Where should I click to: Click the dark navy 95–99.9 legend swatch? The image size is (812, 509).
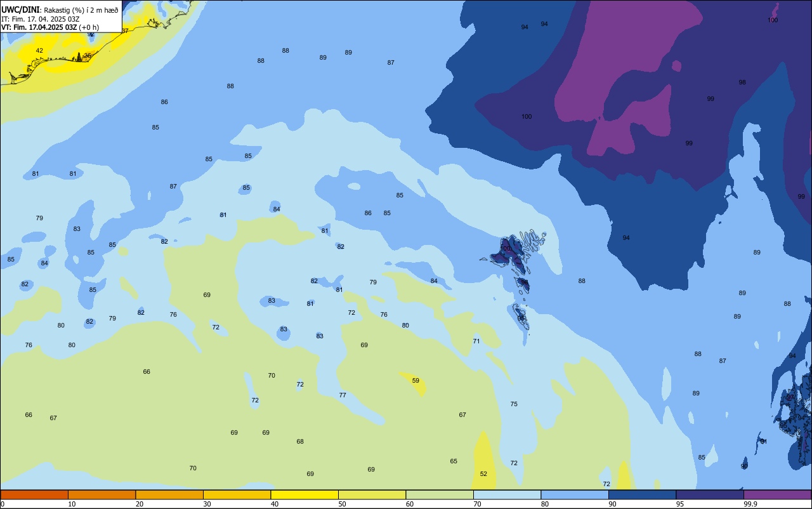coord(710,494)
